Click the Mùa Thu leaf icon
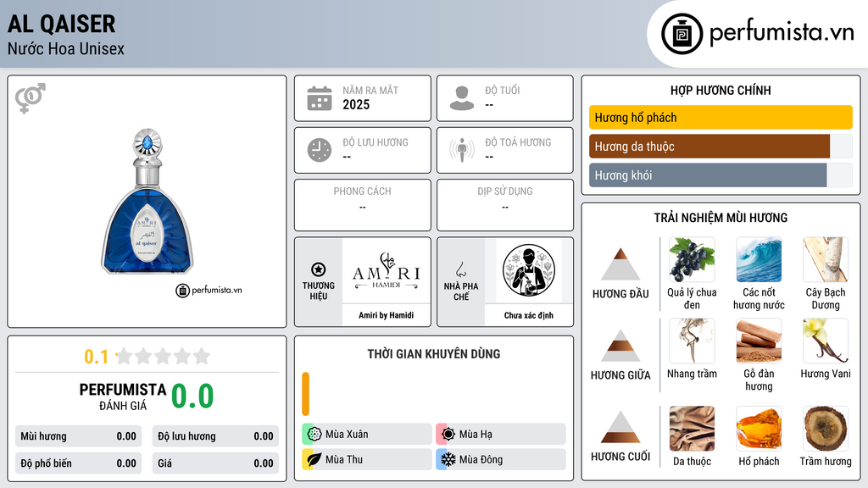 coord(314,459)
